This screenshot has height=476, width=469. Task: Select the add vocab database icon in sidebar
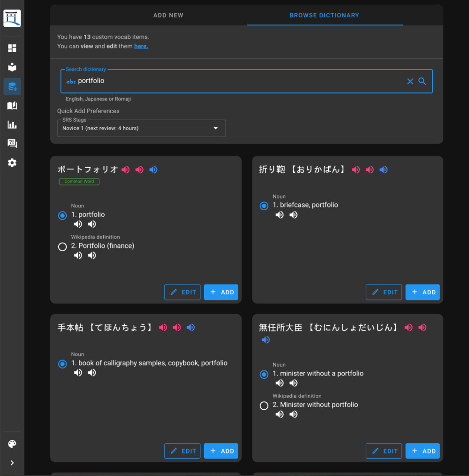click(x=12, y=86)
